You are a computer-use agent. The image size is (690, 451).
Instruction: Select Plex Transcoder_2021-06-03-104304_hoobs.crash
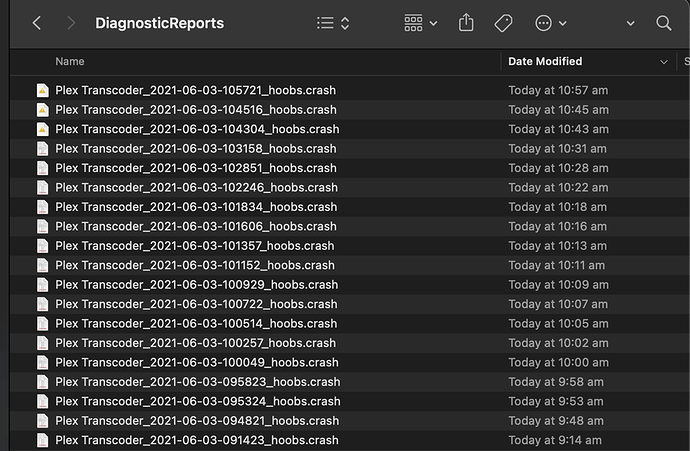(x=197, y=129)
